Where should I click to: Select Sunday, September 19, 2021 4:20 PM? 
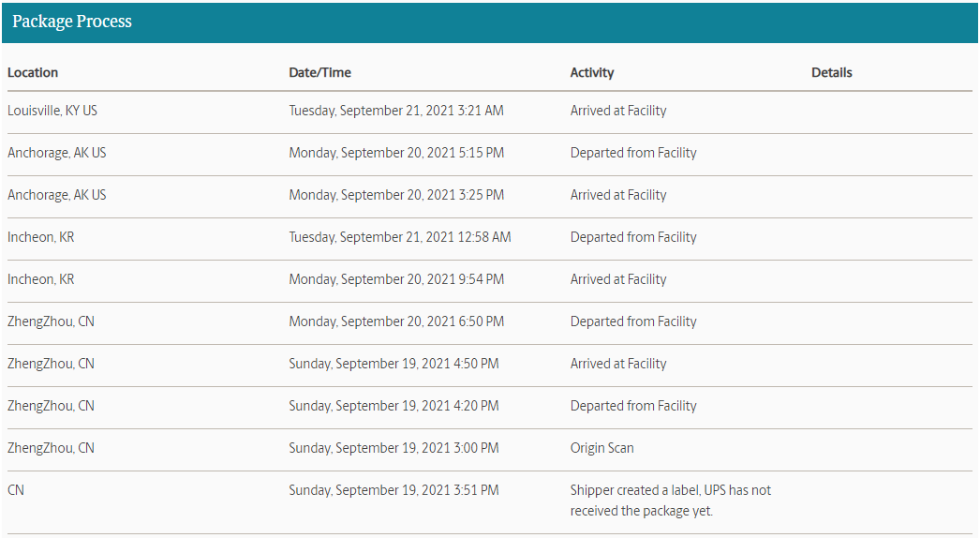(x=393, y=406)
